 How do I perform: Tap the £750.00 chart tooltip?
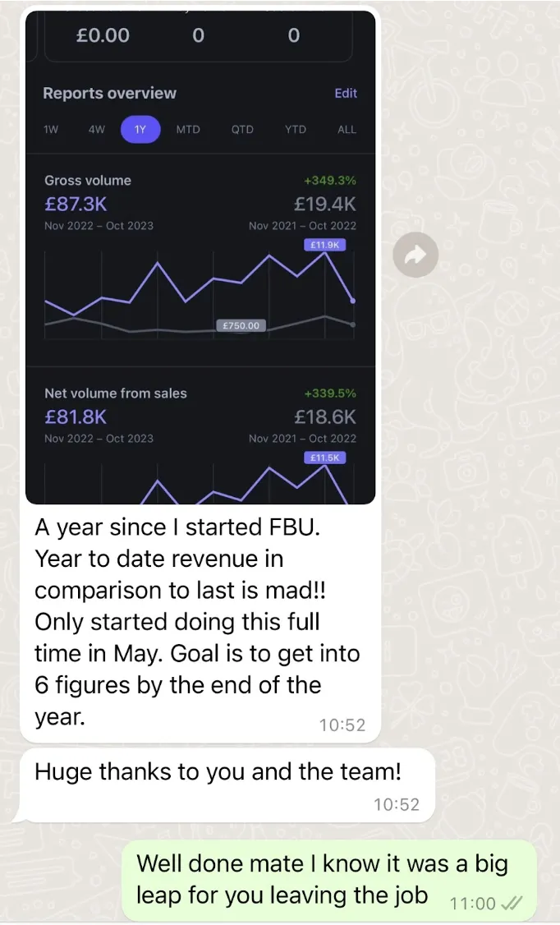pyautogui.click(x=241, y=325)
